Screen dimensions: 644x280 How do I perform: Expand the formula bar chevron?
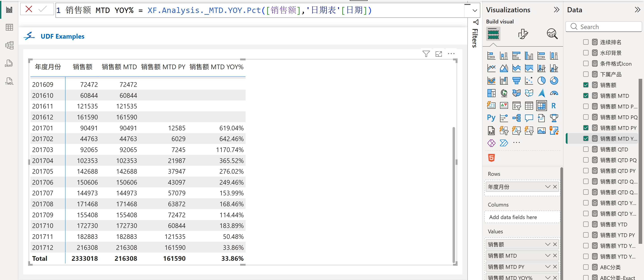(x=475, y=10)
